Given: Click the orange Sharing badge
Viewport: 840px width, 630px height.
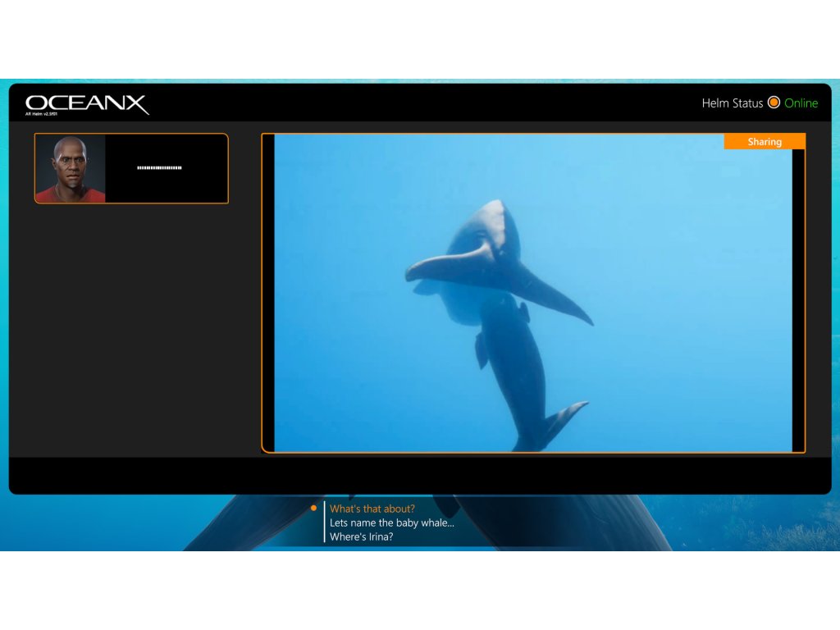Looking at the screenshot, I should coord(765,141).
